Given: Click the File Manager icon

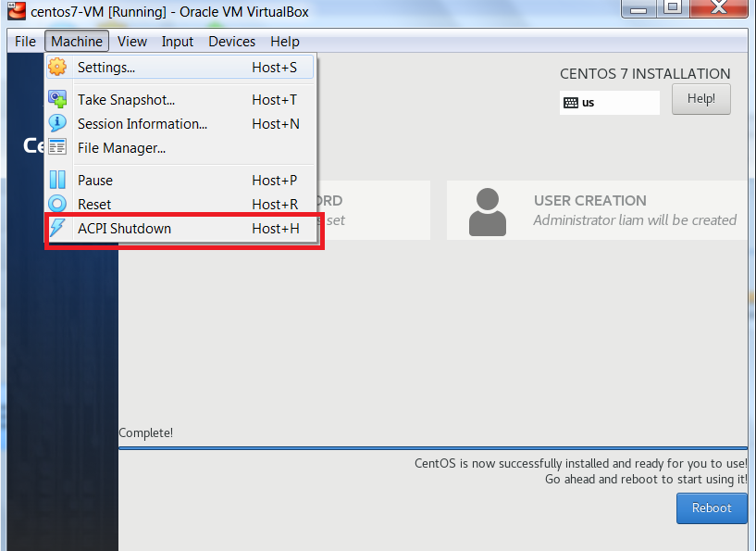Looking at the screenshot, I should point(57,147).
